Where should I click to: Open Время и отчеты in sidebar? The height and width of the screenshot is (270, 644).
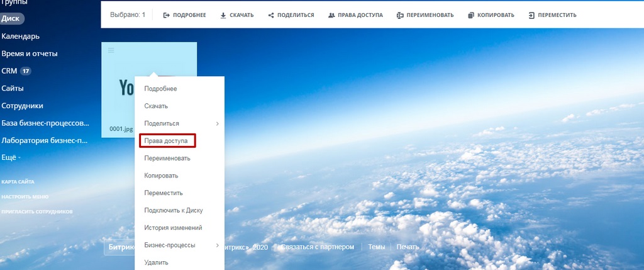tap(30, 53)
